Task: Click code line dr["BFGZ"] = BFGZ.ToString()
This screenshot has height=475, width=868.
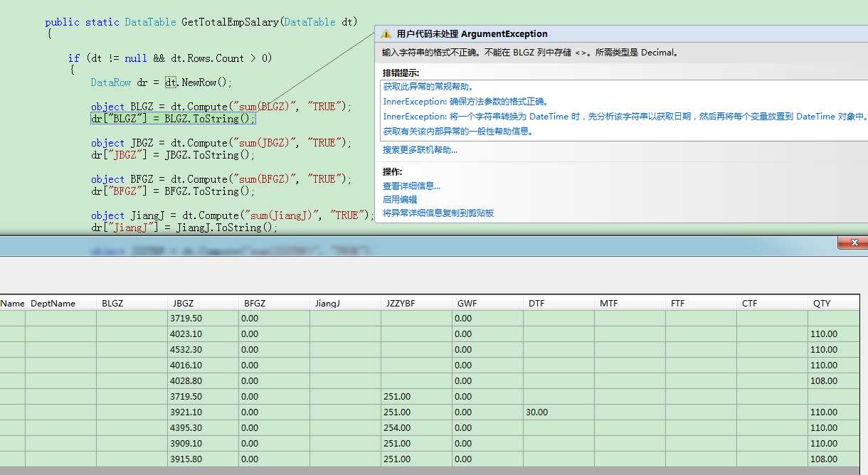Action: pos(173,191)
